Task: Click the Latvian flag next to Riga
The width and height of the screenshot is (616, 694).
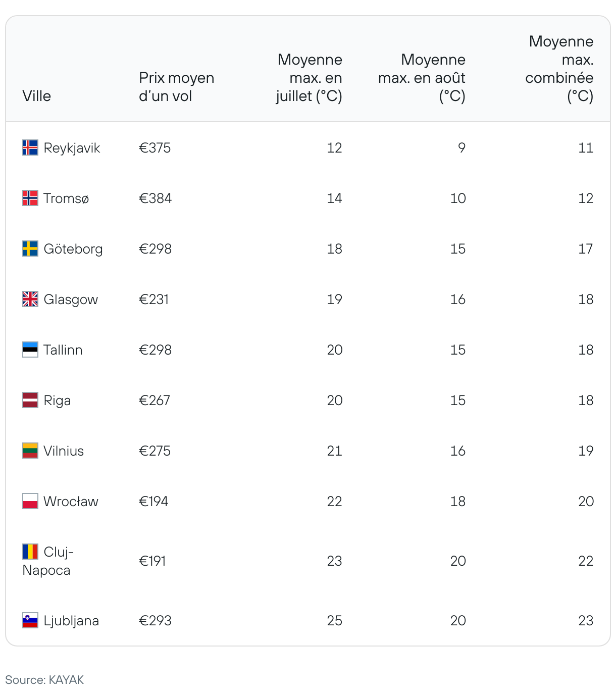Action: coord(30,400)
